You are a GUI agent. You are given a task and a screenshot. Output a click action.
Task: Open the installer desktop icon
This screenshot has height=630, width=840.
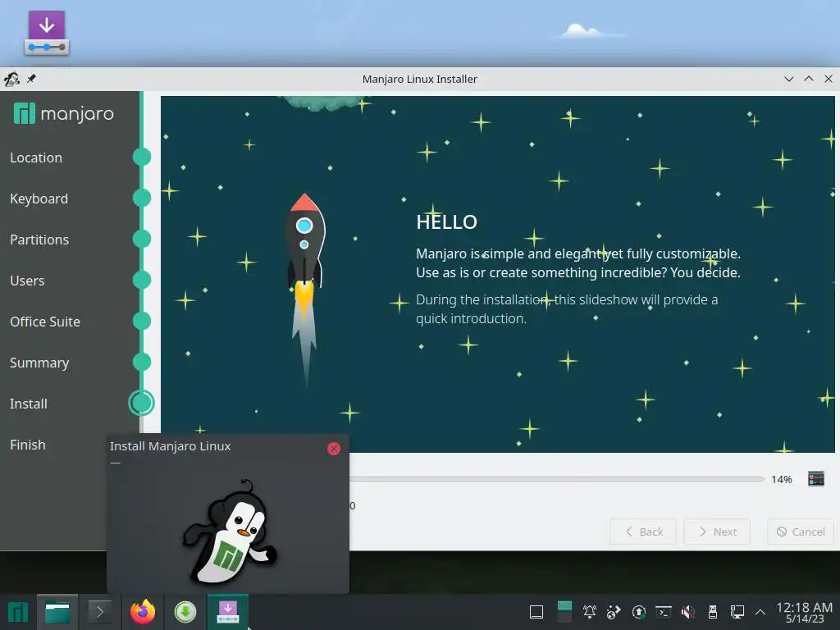47,33
